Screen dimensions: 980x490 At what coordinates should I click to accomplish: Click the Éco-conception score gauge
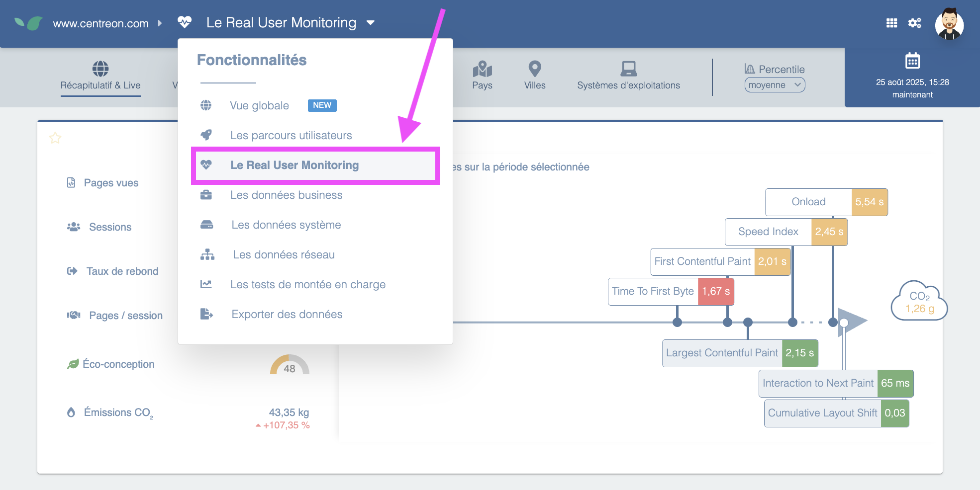(x=290, y=365)
